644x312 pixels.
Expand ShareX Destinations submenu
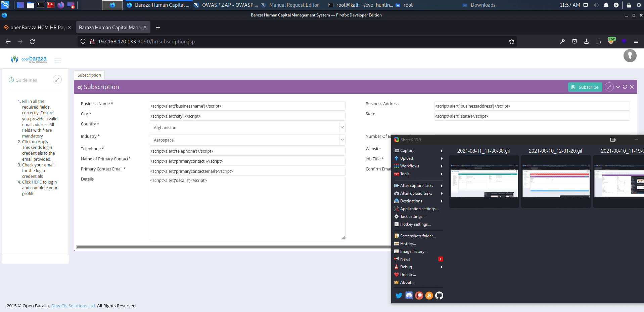(418, 201)
